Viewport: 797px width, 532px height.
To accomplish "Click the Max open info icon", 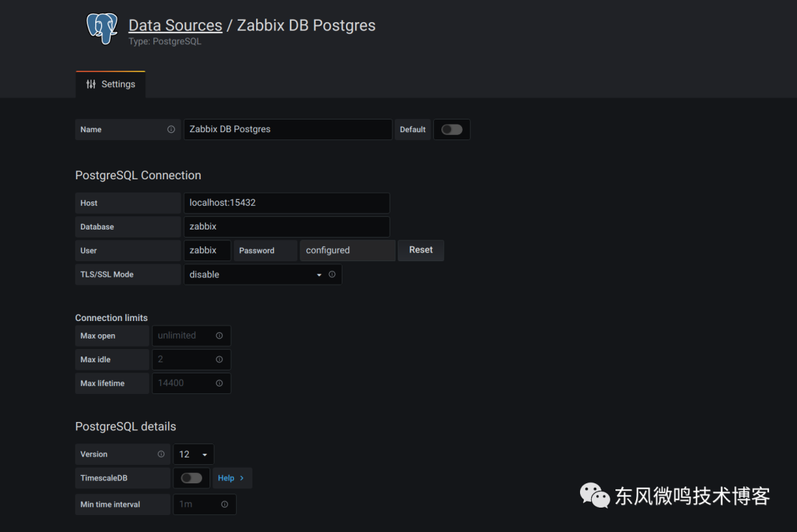I will [x=219, y=336].
